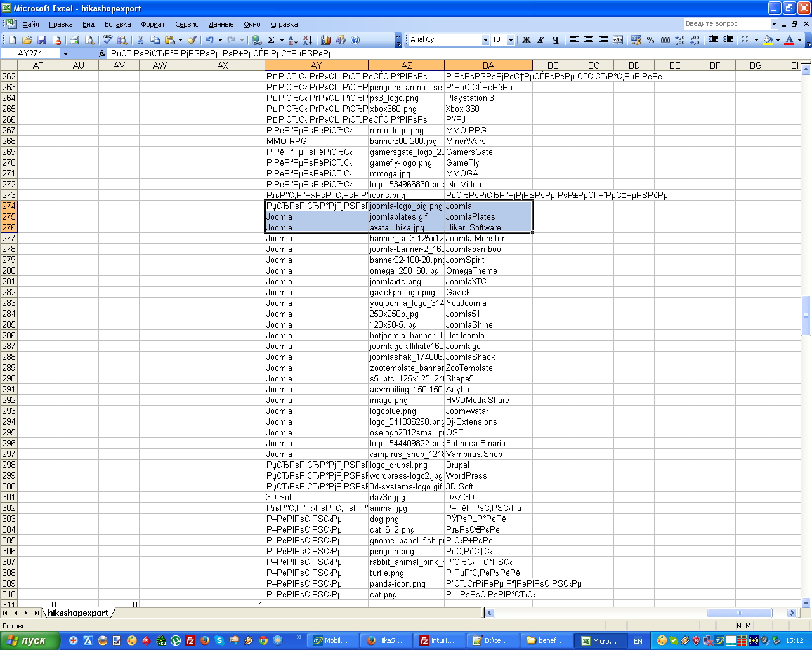Click the Insert Function fx button

(102, 54)
